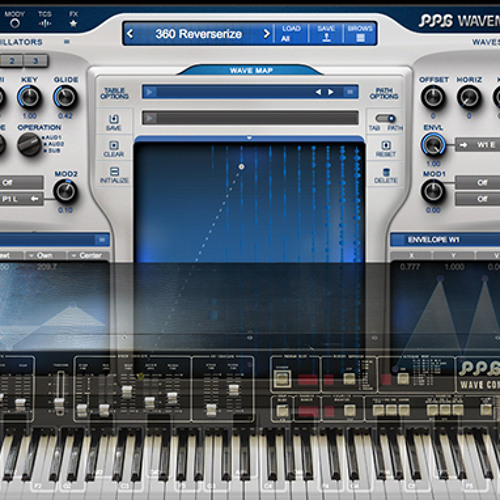Screen dimensions: 500x500
Task: Open the Center dropdown
Action: point(89,256)
